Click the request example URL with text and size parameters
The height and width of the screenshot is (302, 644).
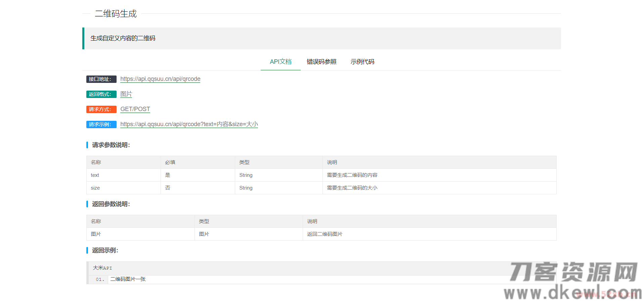click(189, 124)
